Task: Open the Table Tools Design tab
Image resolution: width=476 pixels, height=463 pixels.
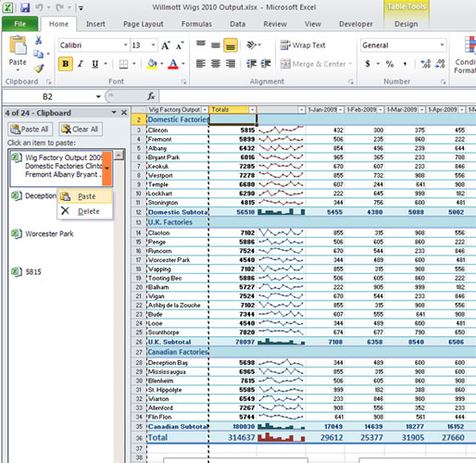Action: tap(406, 24)
